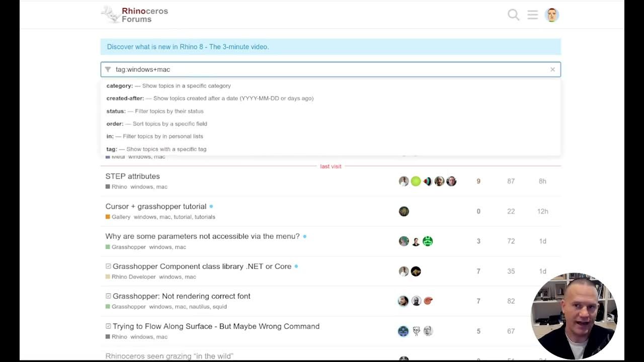Click solved checkbox icon on Not rendering font
This screenshot has width=644, height=362.
click(108, 296)
